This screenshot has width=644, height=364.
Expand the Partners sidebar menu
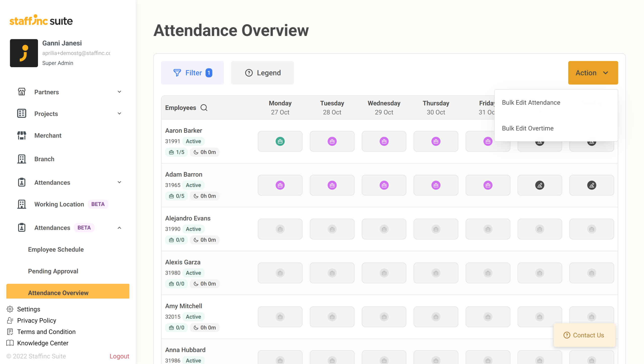119,92
